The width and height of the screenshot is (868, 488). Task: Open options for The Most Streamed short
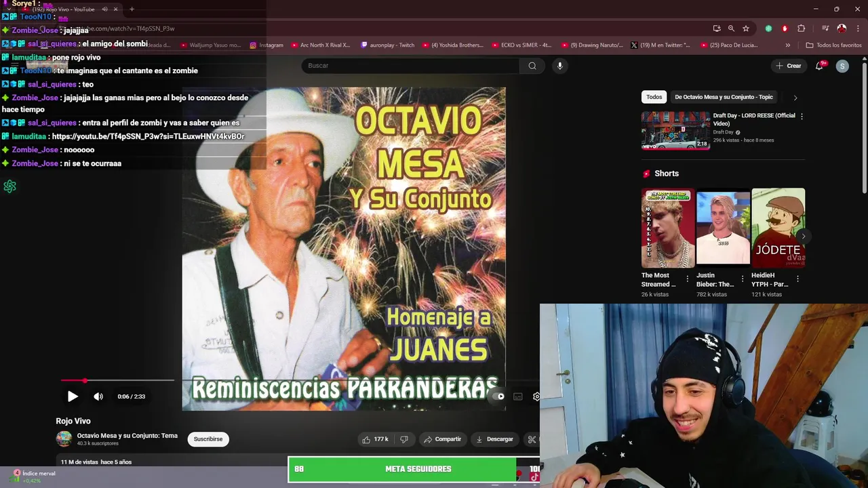[687, 279]
